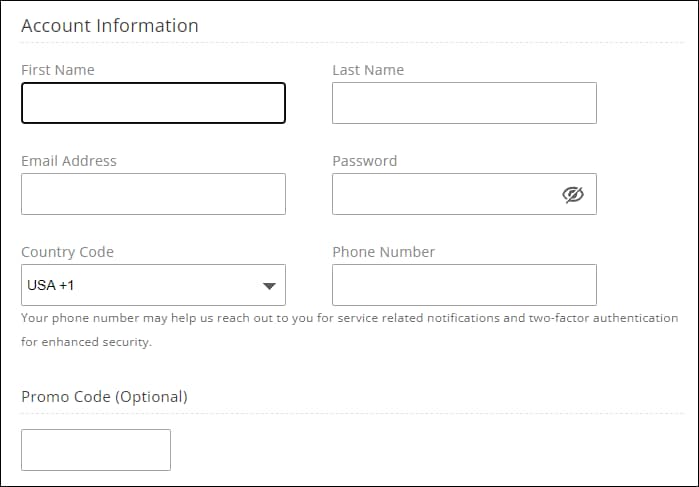Screen dimensions: 699x487
Task: Click into the Last Name text box
Action: tap(464, 103)
